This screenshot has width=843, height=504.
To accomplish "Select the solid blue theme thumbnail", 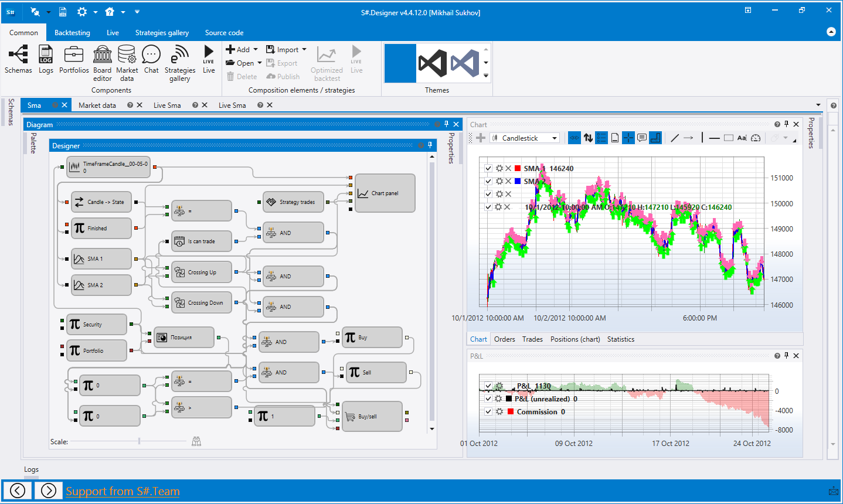I will pos(400,63).
